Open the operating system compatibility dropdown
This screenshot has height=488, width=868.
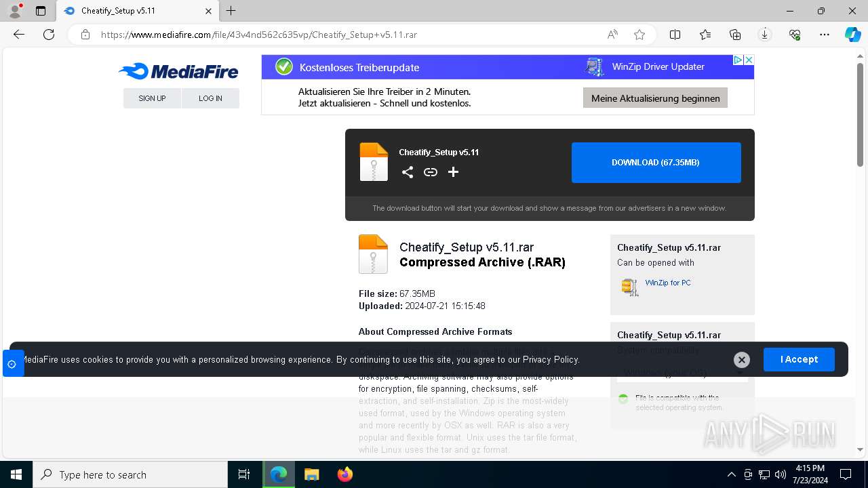[682, 373]
